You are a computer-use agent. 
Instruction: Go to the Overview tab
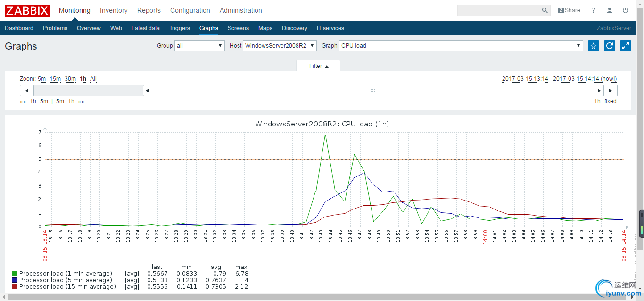point(89,28)
